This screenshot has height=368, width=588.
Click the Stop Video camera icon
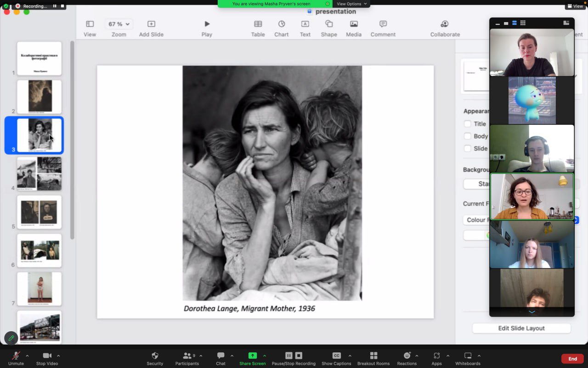47,356
